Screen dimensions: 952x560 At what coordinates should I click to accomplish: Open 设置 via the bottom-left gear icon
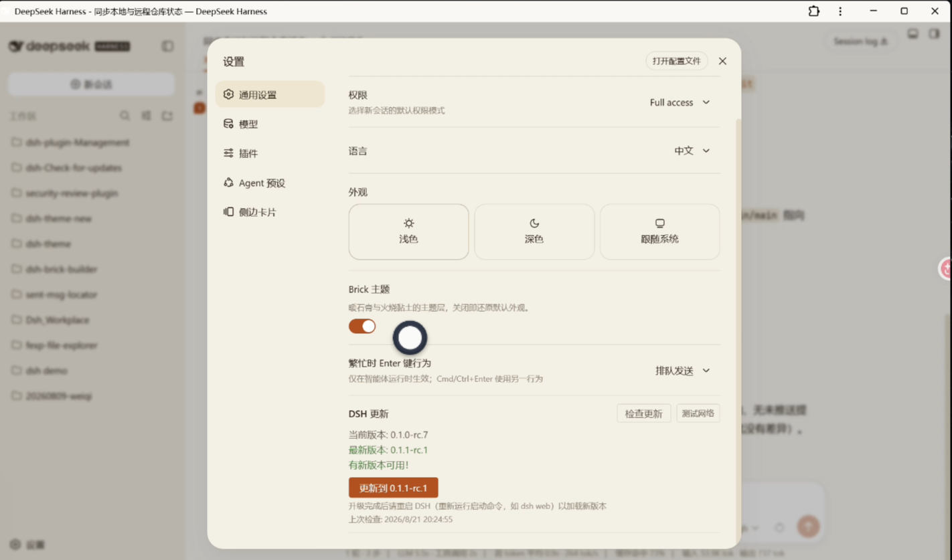(x=15, y=545)
